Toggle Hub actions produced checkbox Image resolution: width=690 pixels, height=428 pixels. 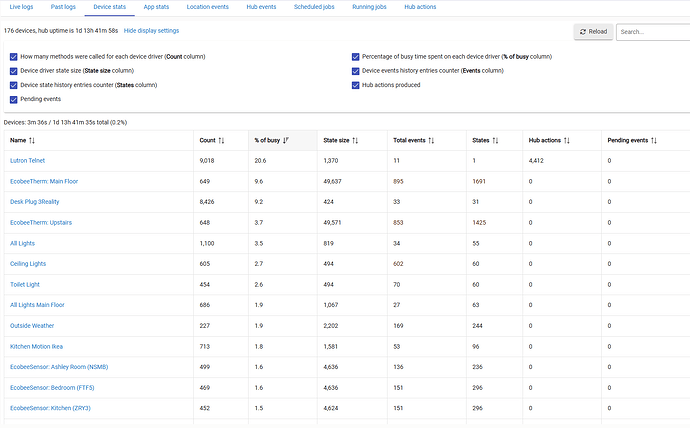(355, 85)
